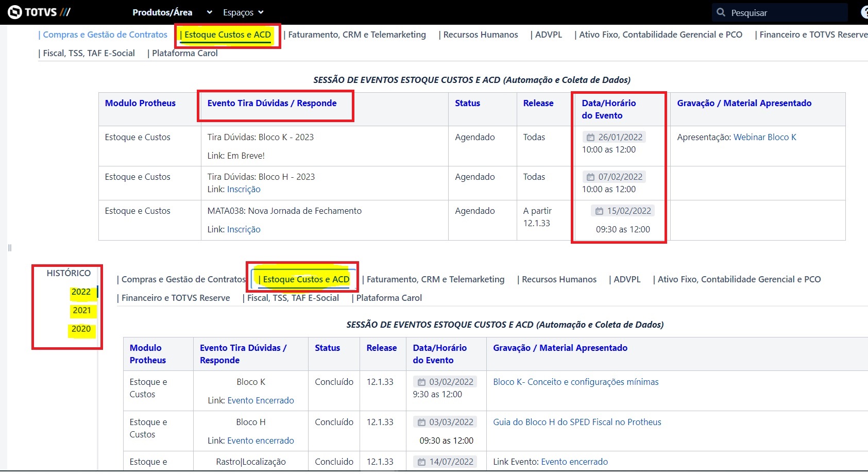The image size is (868, 474).
Task: Select lower Faturamento, CRM e Telemarketing tab
Action: point(433,279)
